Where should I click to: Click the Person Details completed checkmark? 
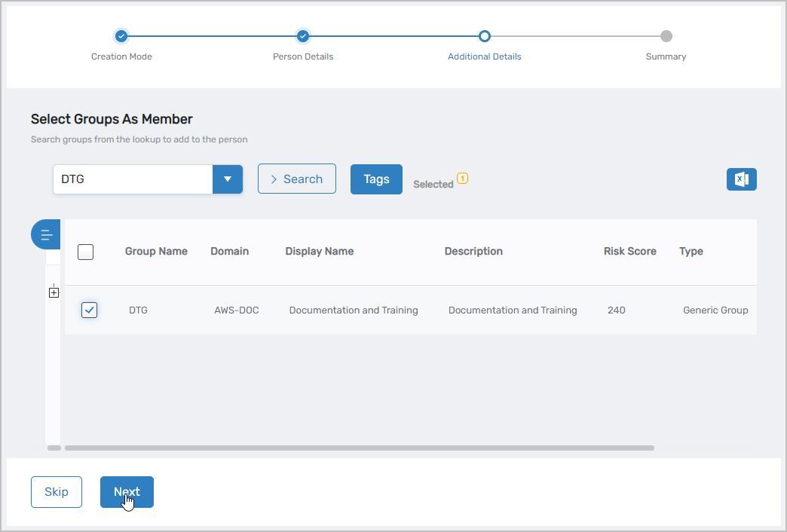click(x=303, y=35)
